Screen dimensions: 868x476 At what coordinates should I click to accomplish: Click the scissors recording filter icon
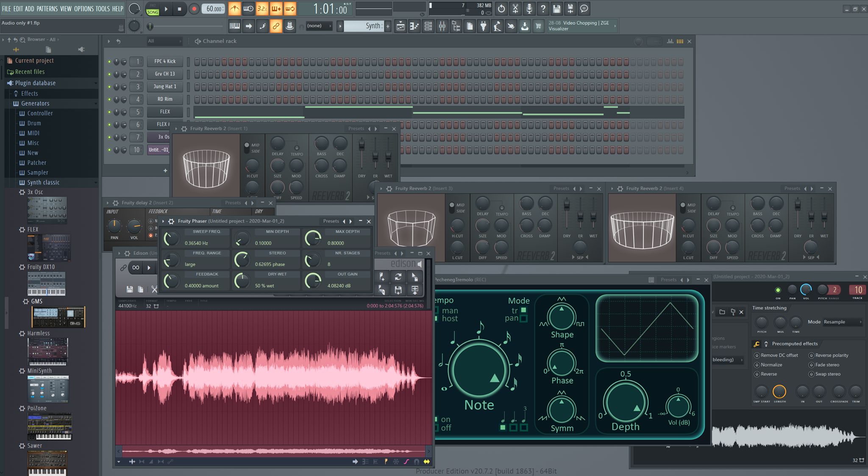coord(515,8)
